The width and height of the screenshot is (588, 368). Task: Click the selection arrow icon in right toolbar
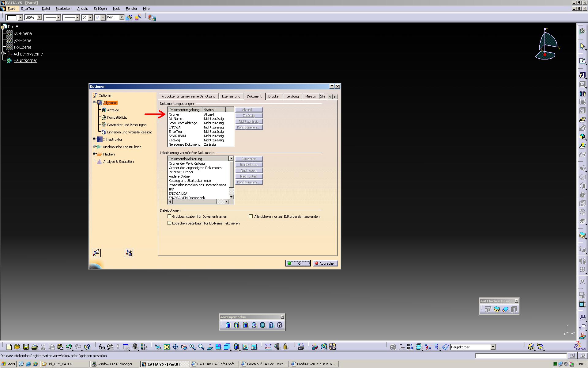[582, 46]
